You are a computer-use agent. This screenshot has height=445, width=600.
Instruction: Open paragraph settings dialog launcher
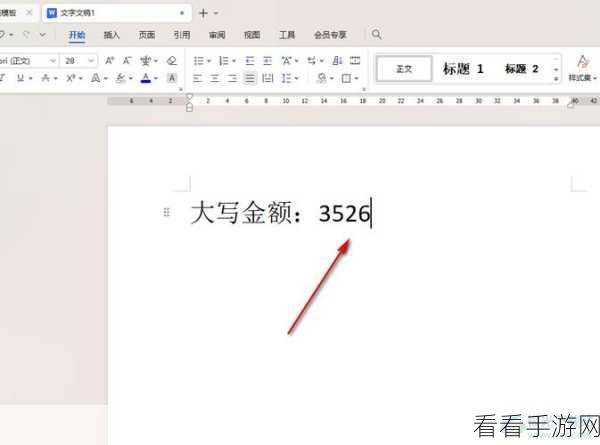364,90
